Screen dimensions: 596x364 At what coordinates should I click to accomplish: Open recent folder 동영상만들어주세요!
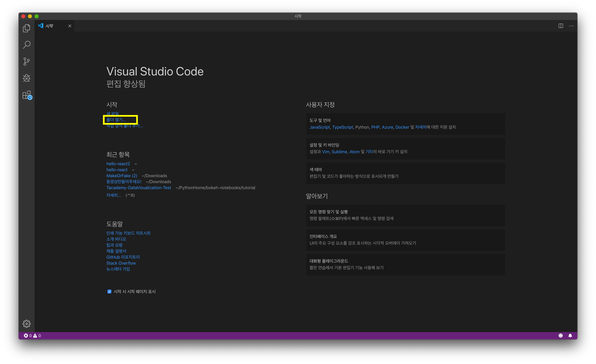pyautogui.click(x=124, y=182)
